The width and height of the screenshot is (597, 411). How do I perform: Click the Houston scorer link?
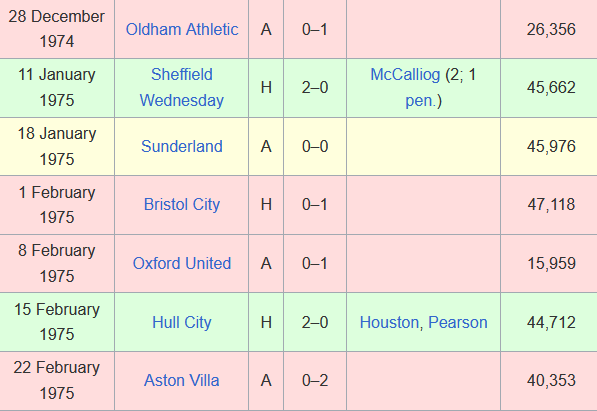[389, 323]
